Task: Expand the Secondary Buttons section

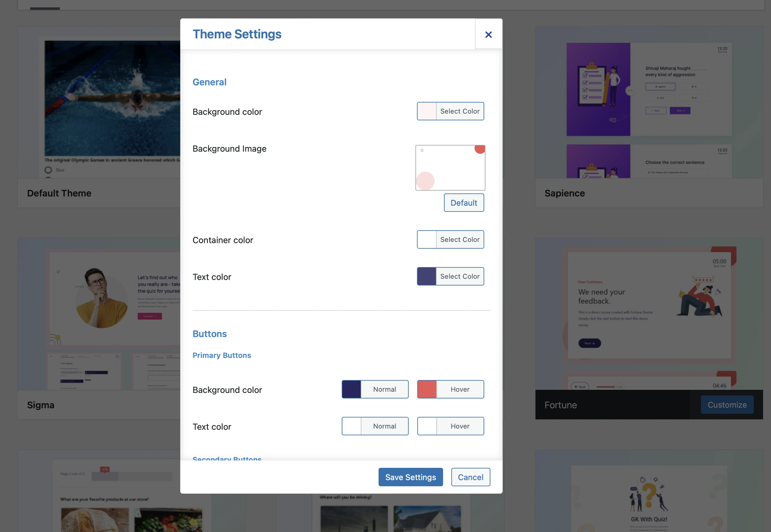Action: tap(227, 459)
